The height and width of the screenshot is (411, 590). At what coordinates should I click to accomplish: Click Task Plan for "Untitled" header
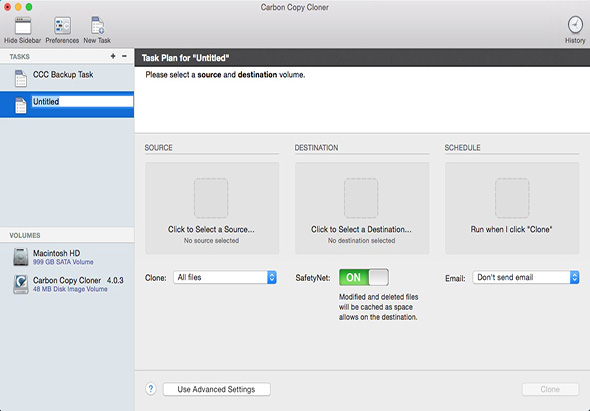click(186, 58)
